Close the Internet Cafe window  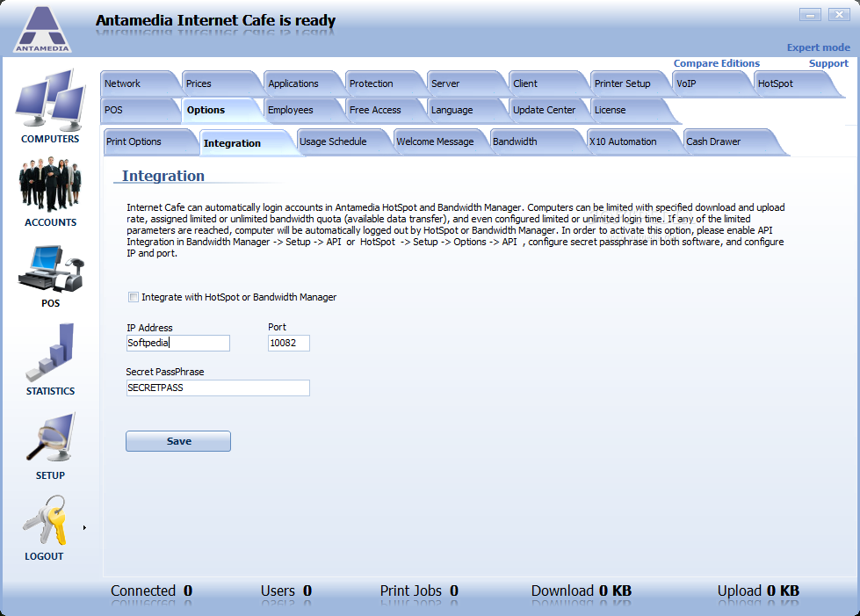839,15
